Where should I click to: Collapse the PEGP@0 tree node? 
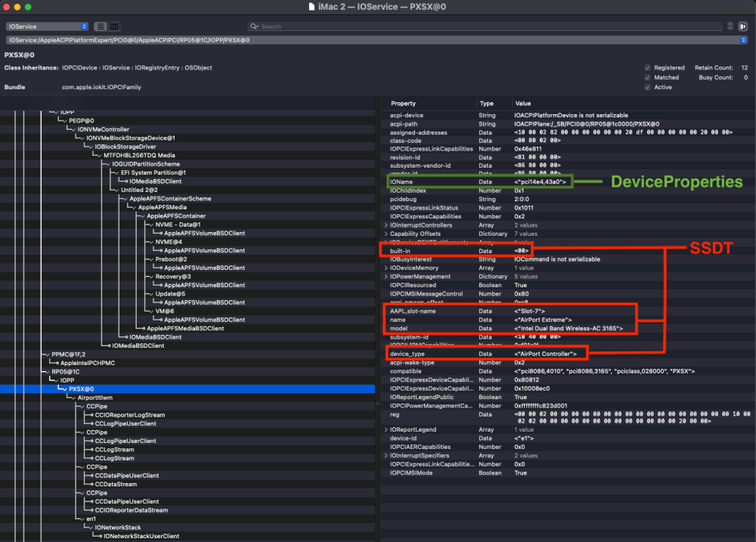[x=63, y=120]
